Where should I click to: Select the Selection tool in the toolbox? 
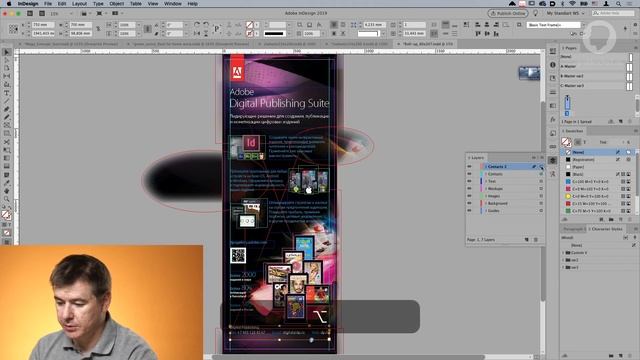point(7,52)
